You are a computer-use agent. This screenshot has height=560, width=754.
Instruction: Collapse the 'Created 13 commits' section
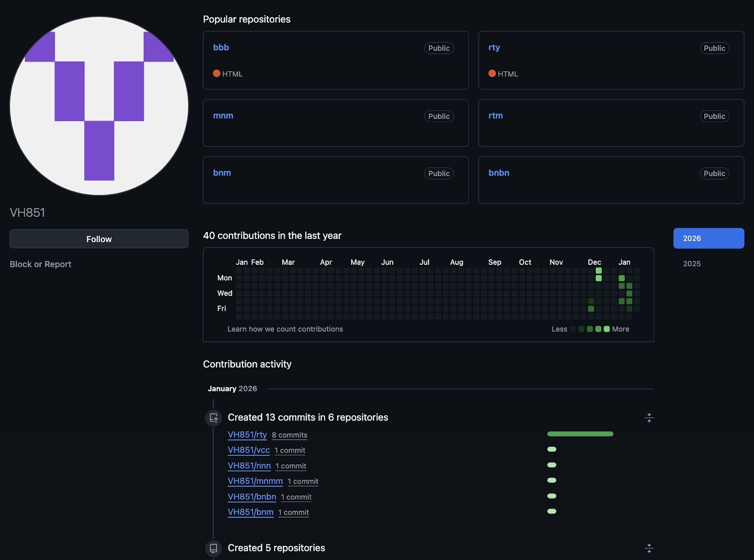click(x=649, y=418)
